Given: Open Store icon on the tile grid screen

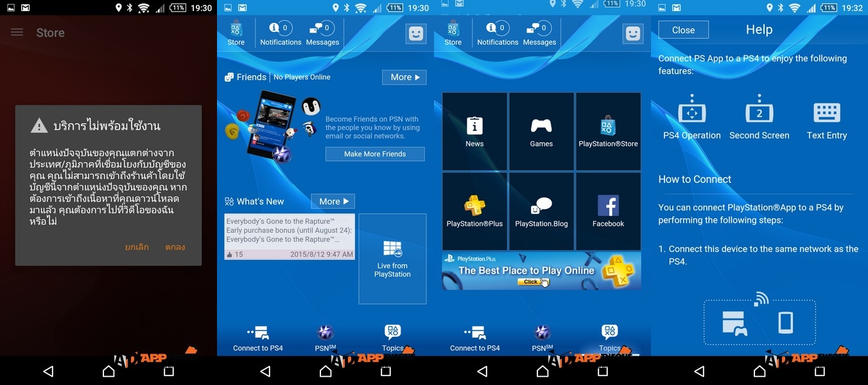Looking at the screenshot, I should coord(453,33).
